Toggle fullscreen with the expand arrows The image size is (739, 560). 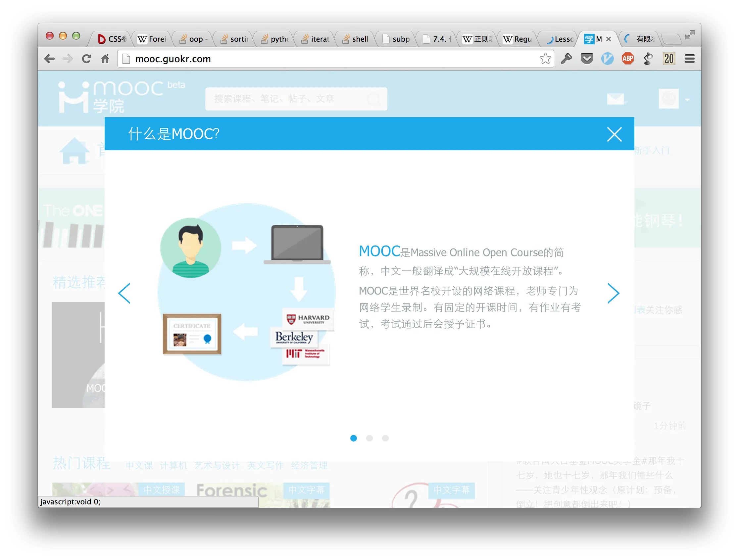click(x=690, y=35)
